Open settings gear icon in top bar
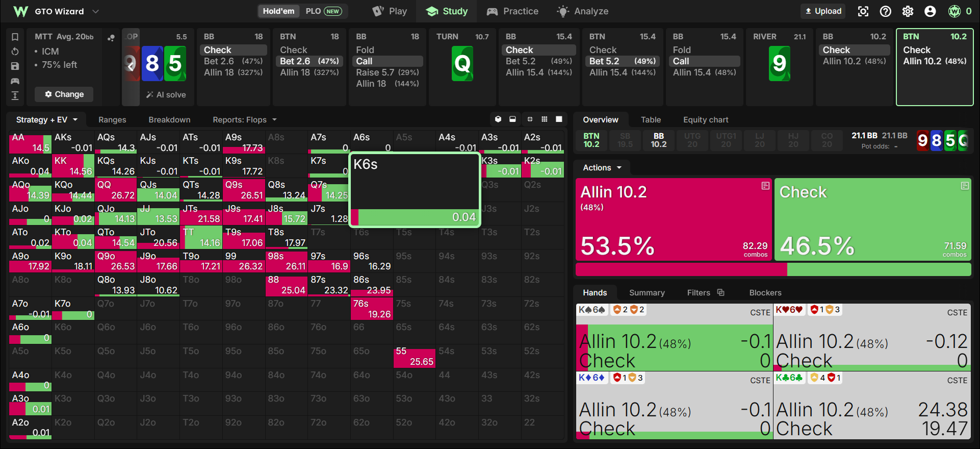The width and height of the screenshot is (980, 449). tap(908, 11)
